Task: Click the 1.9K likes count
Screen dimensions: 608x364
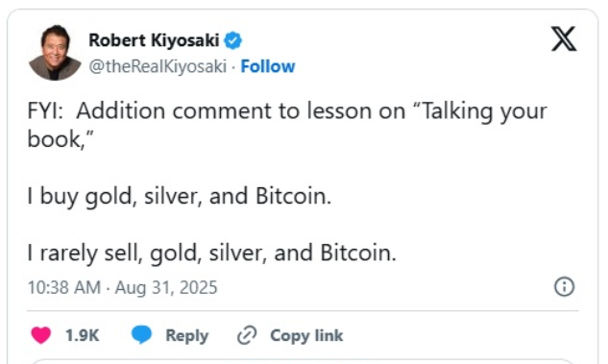Action: [83, 336]
